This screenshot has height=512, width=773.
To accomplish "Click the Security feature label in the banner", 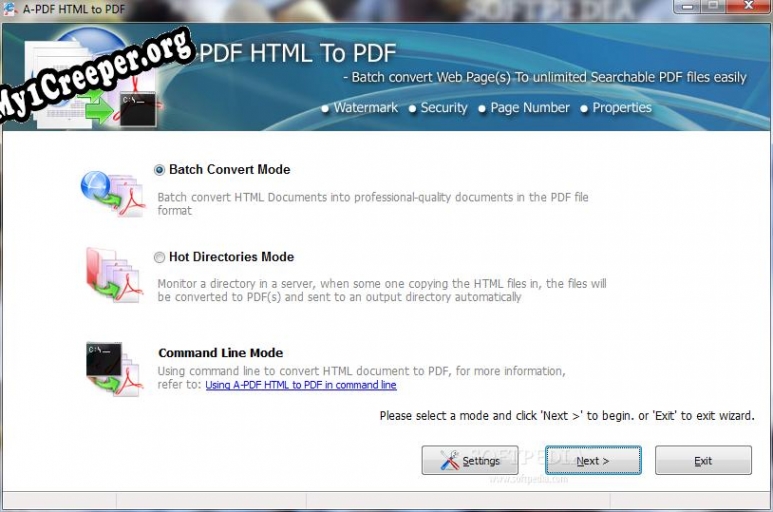I will [x=444, y=108].
